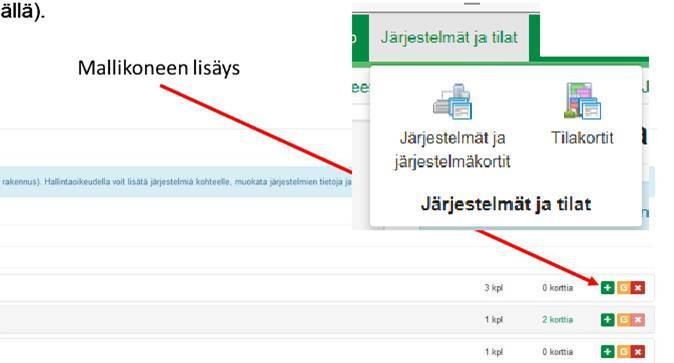
Task: Click green plus in the bottom row
Action: coord(607,352)
